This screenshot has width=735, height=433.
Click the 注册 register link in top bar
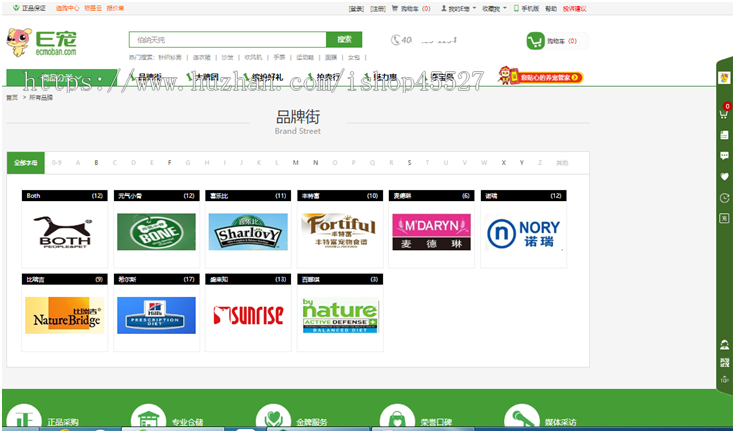tap(378, 8)
